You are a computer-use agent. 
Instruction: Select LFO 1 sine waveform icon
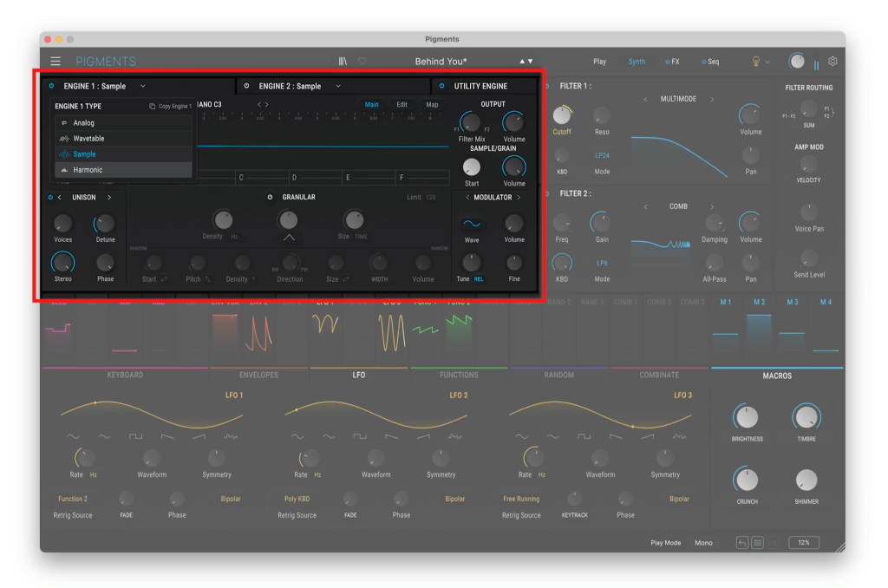(73, 437)
